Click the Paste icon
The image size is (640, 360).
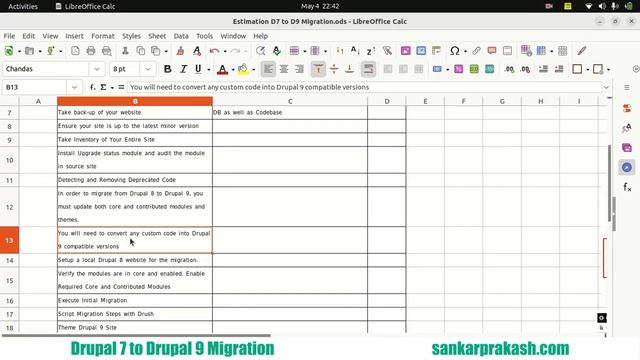point(156,51)
